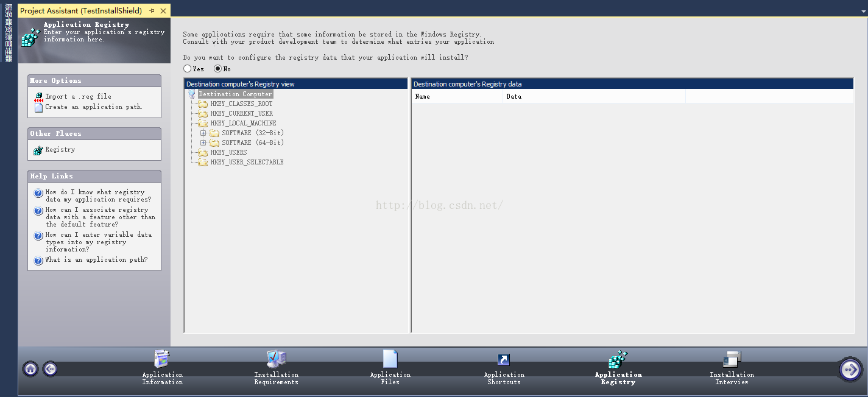Go back with the left arrow button
This screenshot has height=397, width=868.
coord(51,368)
